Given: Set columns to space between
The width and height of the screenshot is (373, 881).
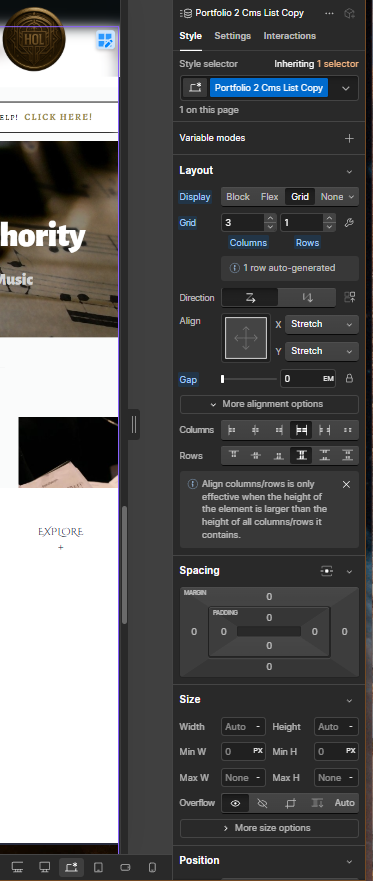Looking at the screenshot, I should pyautogui.click(x=325, y=430).
